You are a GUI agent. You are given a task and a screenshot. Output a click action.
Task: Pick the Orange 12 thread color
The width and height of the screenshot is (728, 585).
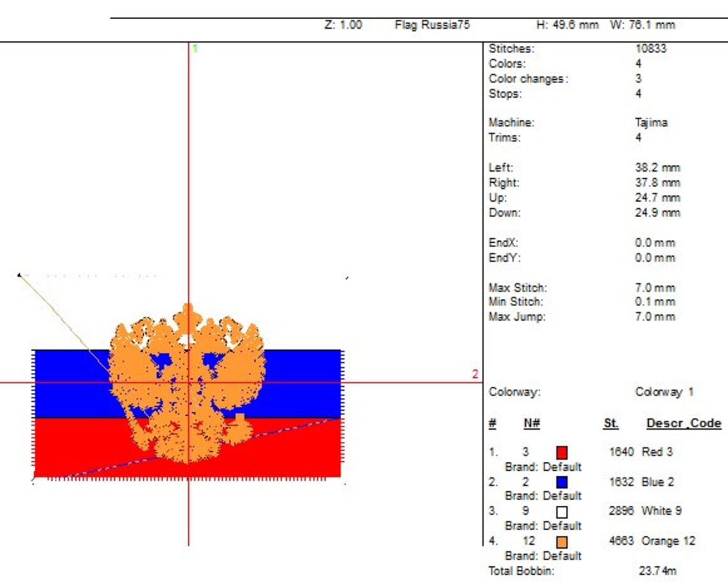[x=562, y=541]
